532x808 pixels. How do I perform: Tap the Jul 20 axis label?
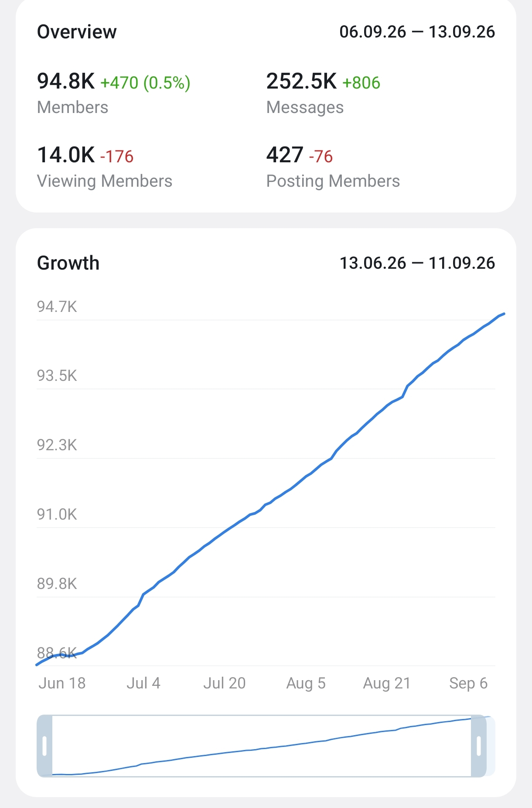pyautogui.click(x=225, y=683)
